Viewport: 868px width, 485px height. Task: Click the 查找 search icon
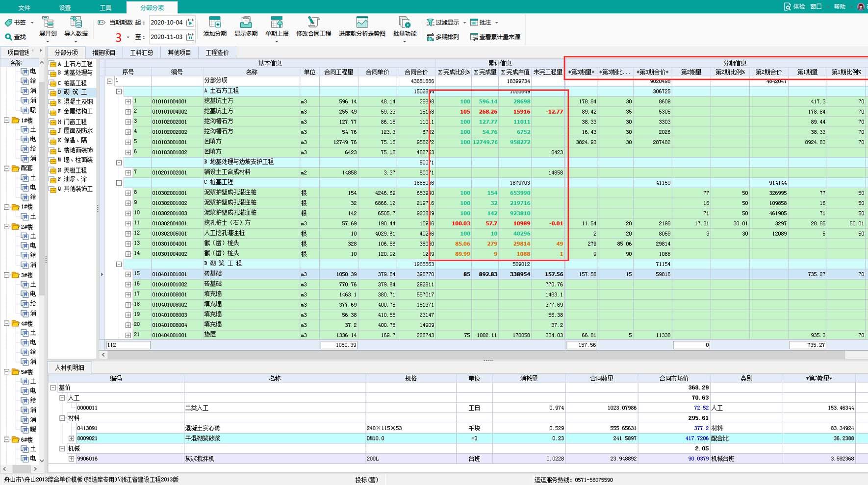[x=8, y=37]
